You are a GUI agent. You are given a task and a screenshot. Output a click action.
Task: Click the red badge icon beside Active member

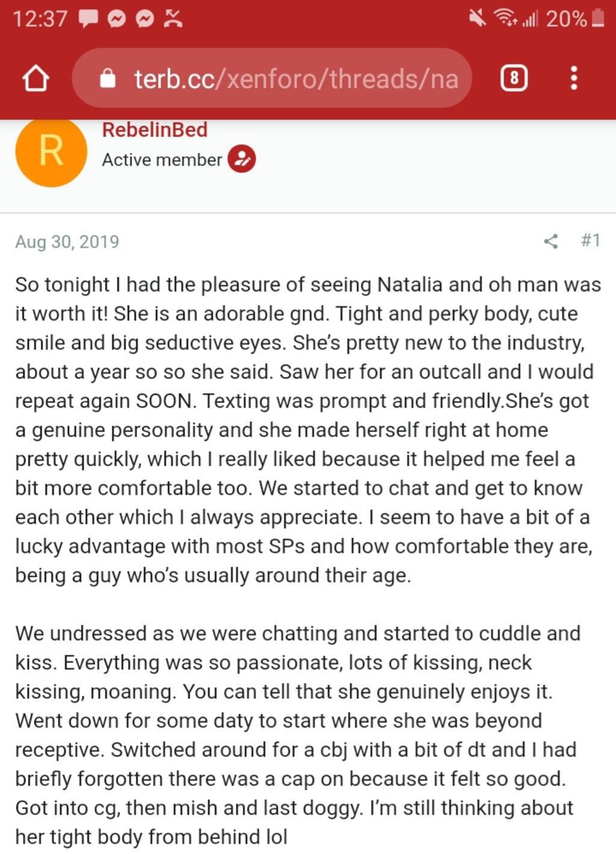coord(241,159)
